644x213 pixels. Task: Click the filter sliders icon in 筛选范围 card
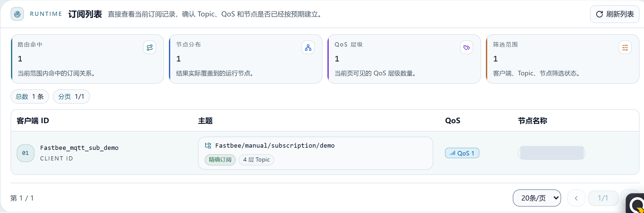click(625, 48)
